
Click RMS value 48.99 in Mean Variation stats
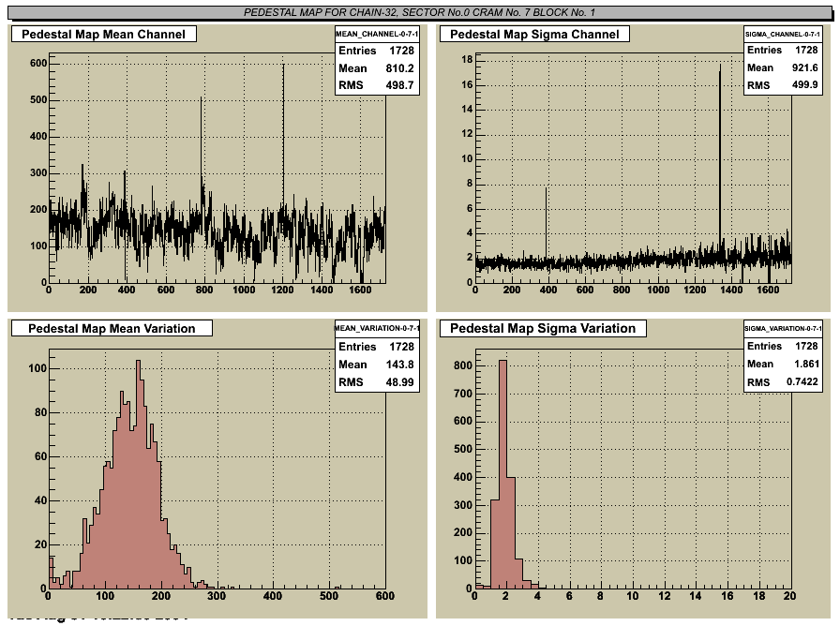(x=399, y=381)
